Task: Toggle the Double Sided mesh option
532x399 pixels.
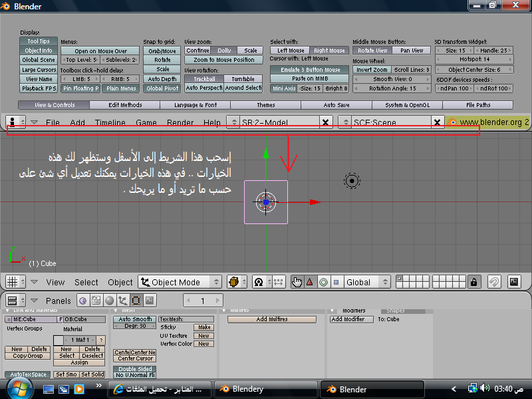Action: click(135, 369)
